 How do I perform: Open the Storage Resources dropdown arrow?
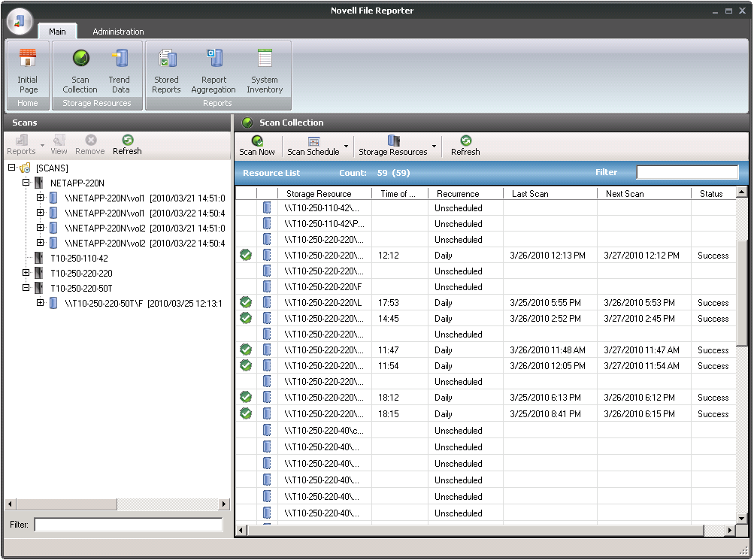coord(434,146)
